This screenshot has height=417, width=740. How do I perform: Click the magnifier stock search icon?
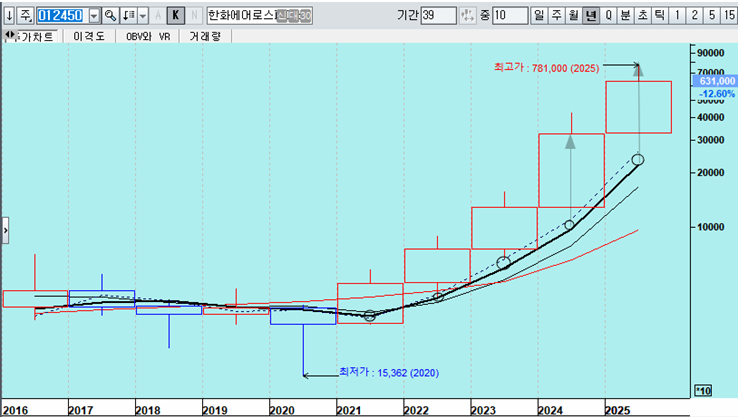point(110,16)
